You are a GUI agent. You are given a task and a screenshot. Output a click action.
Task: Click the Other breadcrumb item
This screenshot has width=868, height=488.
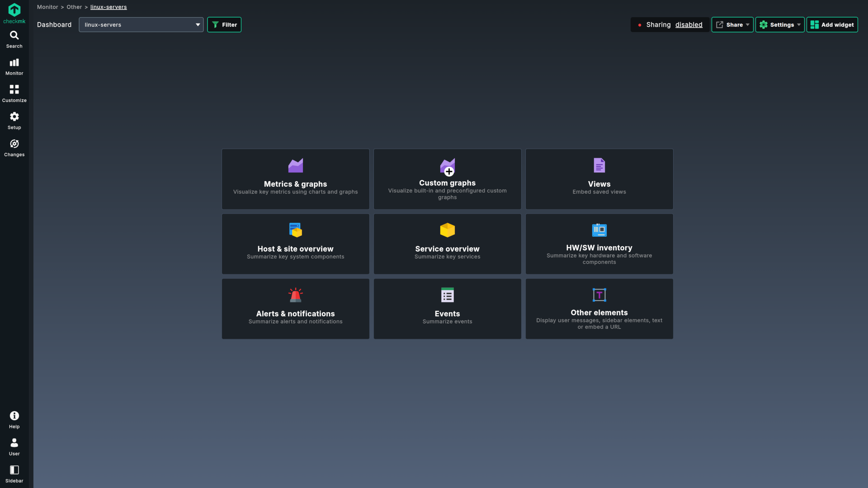pos(74,7)
